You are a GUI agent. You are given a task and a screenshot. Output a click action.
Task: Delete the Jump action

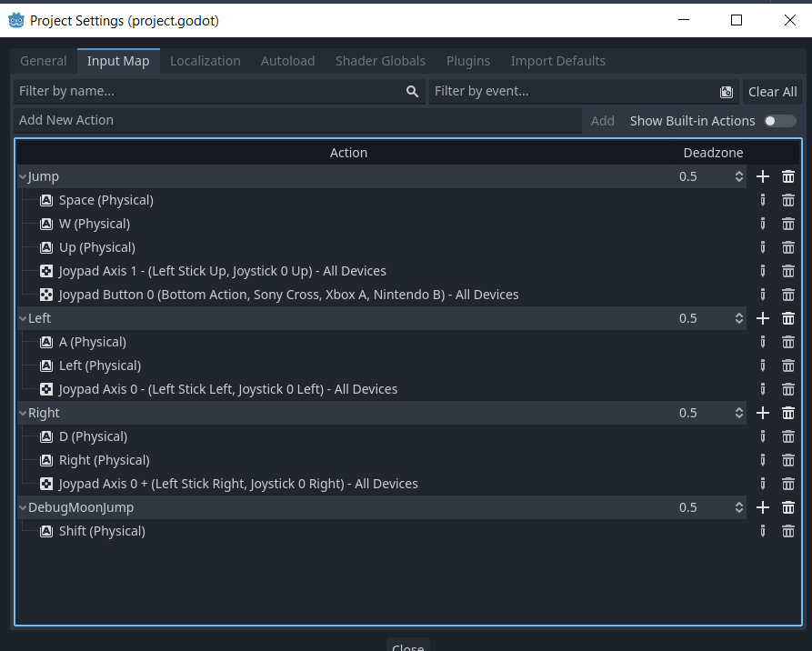[788, 176]
